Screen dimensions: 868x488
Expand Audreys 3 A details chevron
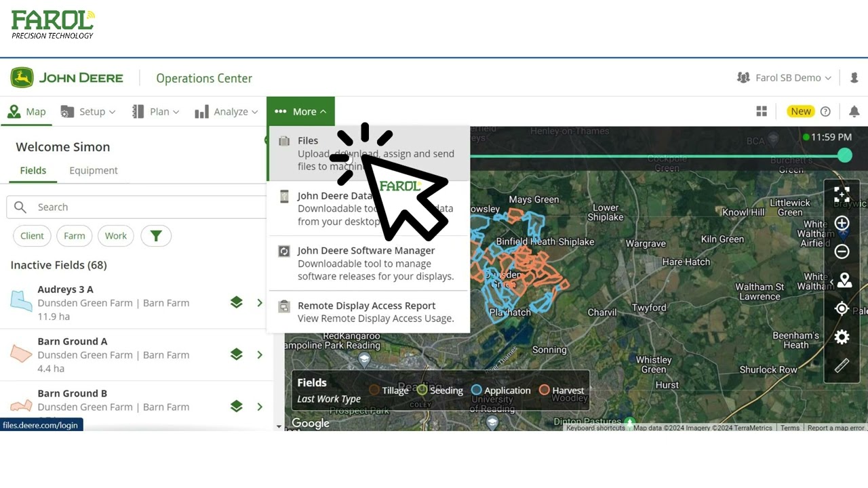tap(260, 302)
